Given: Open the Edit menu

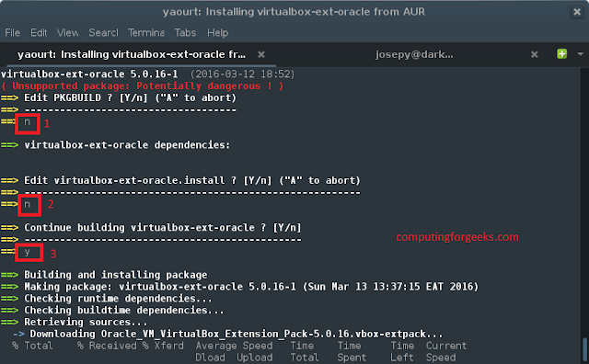Looking at the screenshot, I should click(x=39, y=33).
